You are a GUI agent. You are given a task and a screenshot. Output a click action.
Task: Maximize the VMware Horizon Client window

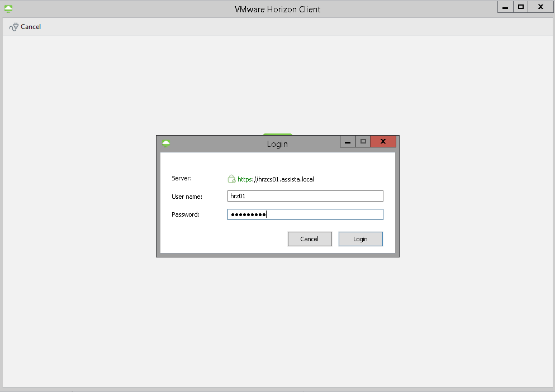tap(521, 7)
